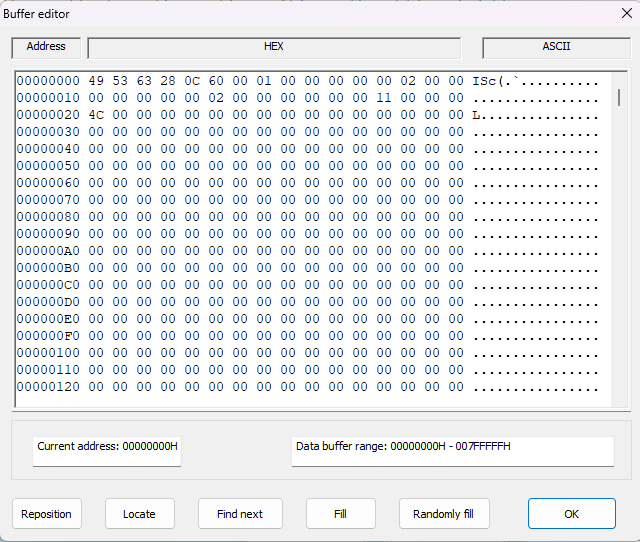This screenshot has height=542, width=640.
Task: Select hex byte 01 in first row
Action: click(264, 81)
